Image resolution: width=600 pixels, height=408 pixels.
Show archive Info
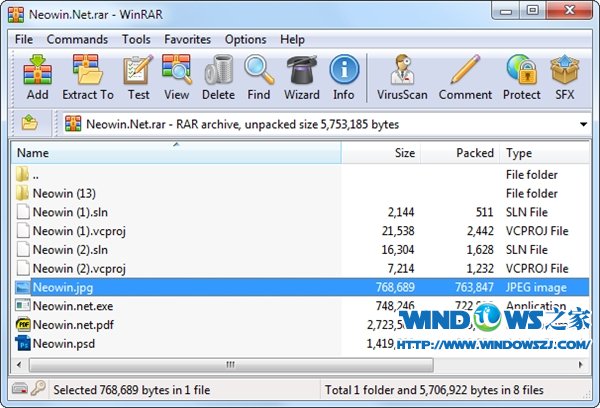point(344,76)
